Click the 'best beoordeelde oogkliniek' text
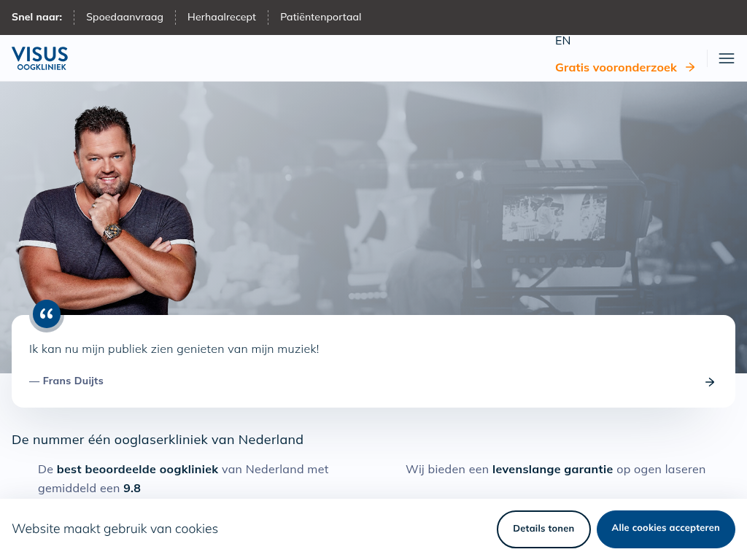Screen dimensions: 747x560 [137, 470]
